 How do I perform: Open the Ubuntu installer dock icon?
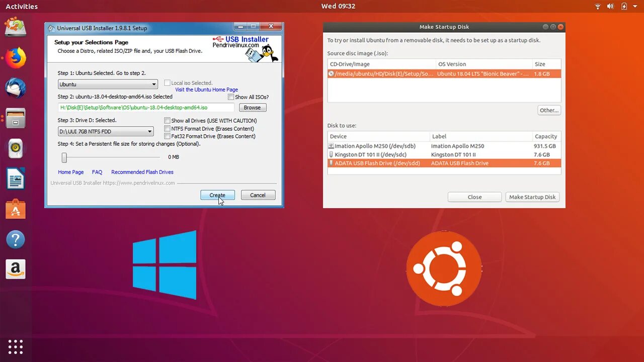(16, 27)
